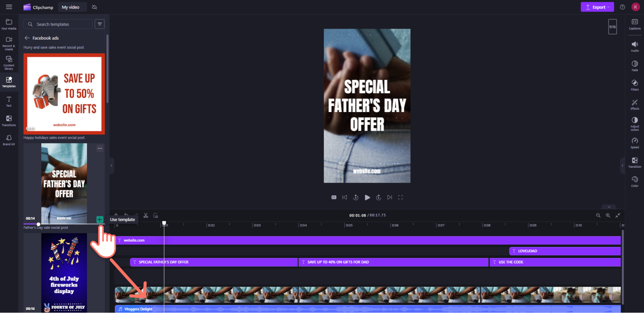Open more options on Father's Day template
Viewport: 644px width, 313px height.
click(x=100, y=148)
